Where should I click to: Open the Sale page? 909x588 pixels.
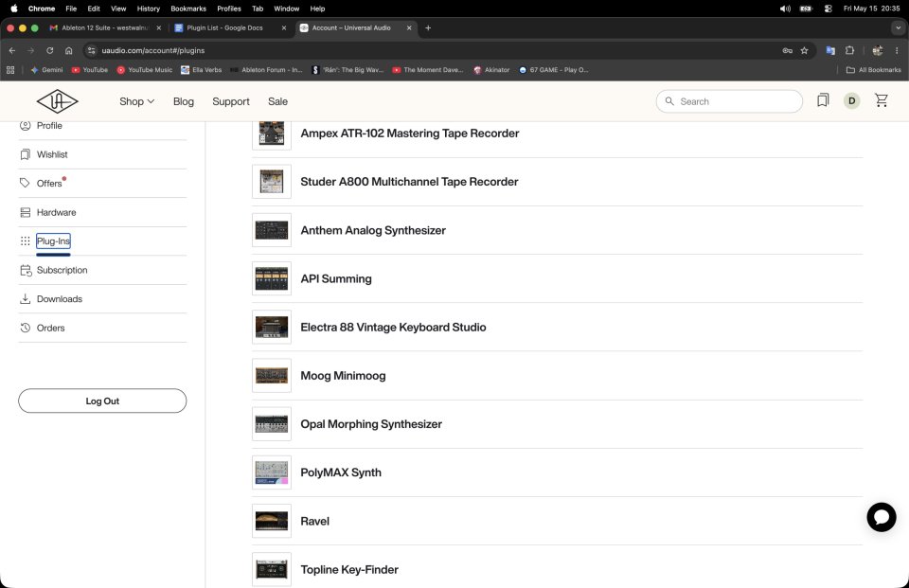click(x=277, y=101)
